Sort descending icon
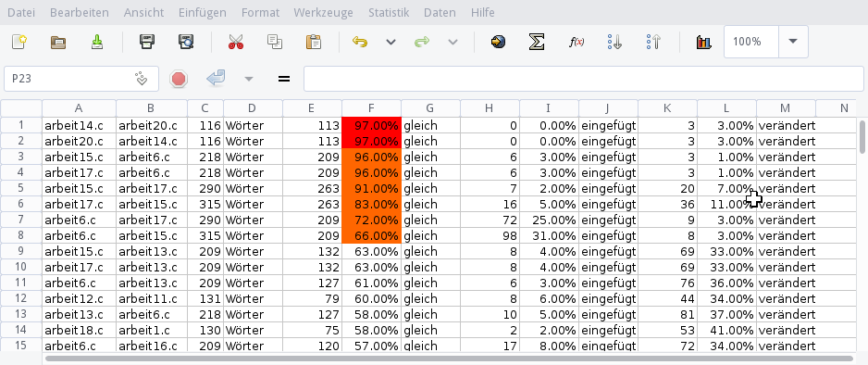This screenshot has height=365, width=868. 653,42
